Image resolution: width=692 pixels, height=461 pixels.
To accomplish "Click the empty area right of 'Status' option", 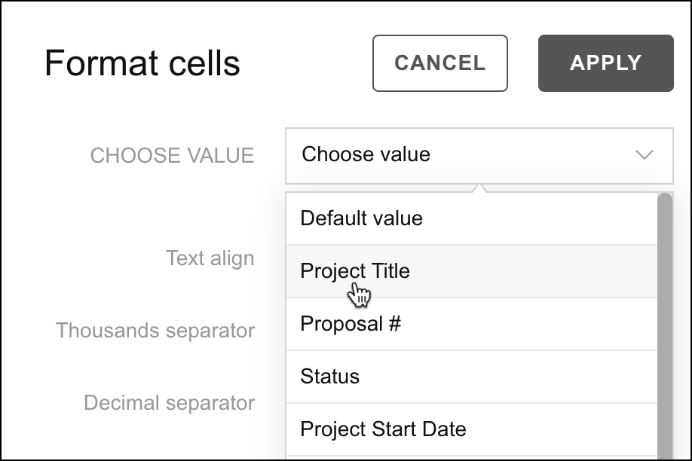I will click(508, 376).
